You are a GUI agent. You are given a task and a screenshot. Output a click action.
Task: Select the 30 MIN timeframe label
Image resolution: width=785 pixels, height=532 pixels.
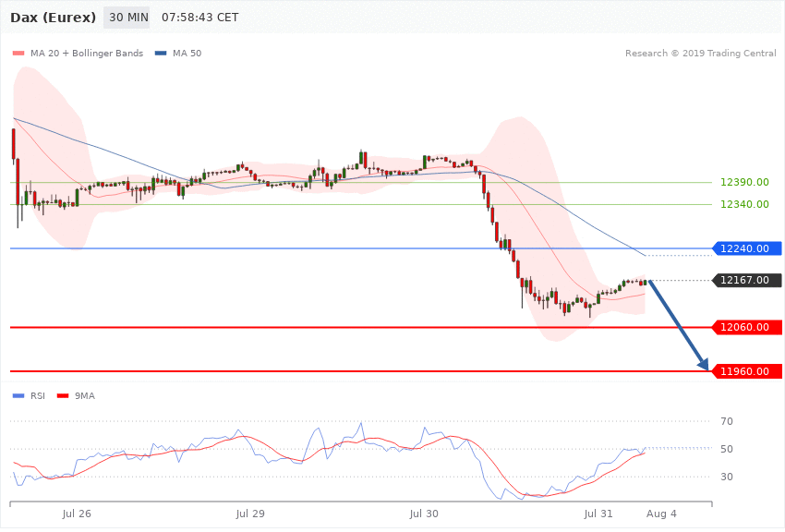click(127, 18)
